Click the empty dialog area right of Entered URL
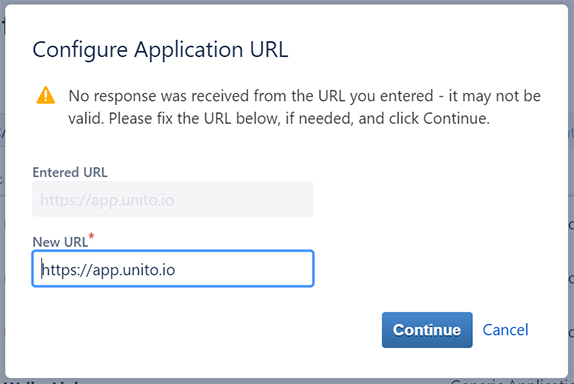 pyautogui.click(x=439, y=199)
